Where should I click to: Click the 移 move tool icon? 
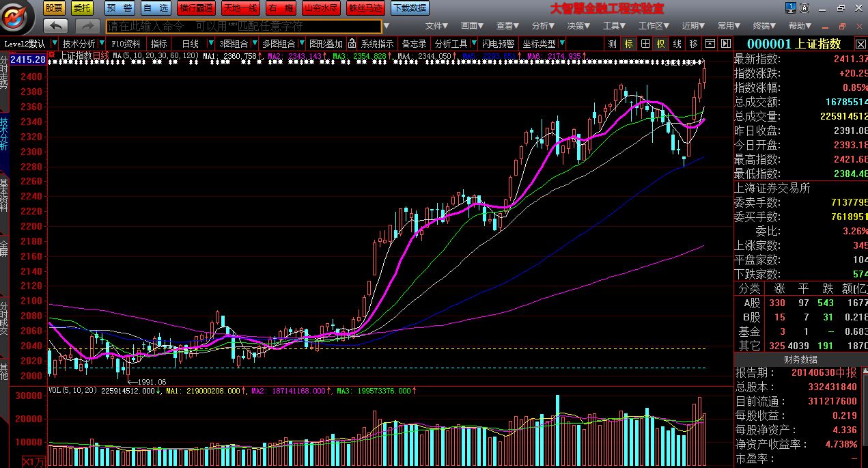click(x=693, y=44)
